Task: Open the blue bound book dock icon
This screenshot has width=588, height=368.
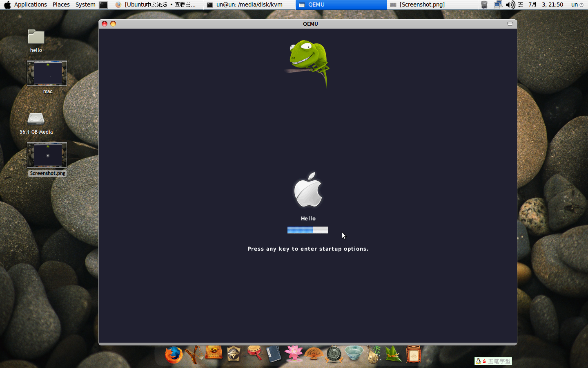Action: point(274,354)
